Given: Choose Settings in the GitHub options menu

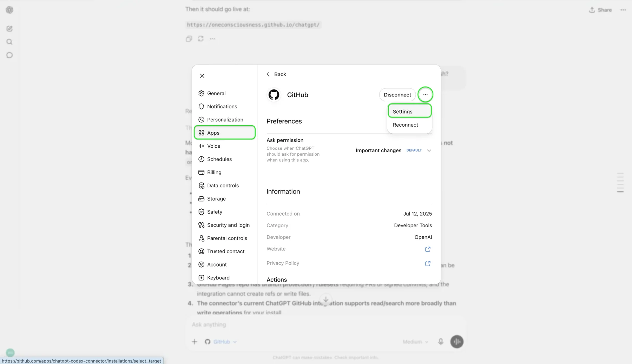Looking at the screenshot, I should (409, 112).
